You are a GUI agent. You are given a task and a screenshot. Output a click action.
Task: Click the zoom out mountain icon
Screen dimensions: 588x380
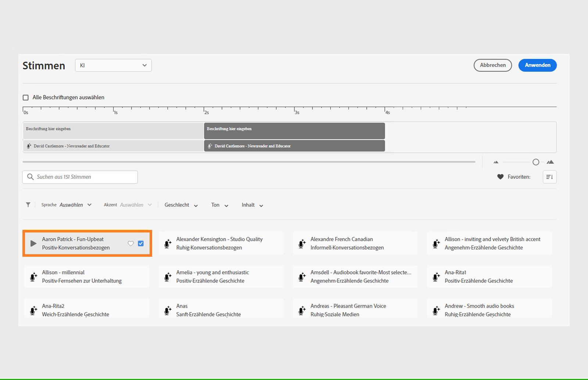click(496, 162)
